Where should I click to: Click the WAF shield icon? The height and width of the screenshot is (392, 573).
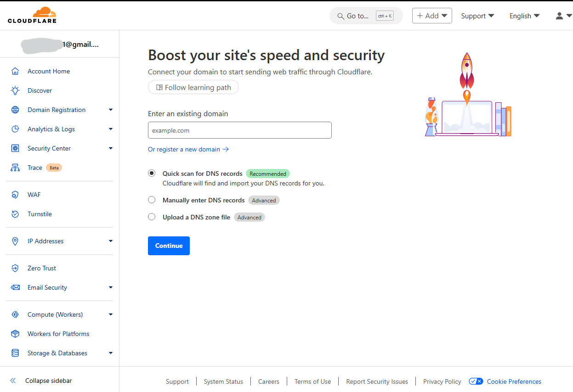[15, 195]
